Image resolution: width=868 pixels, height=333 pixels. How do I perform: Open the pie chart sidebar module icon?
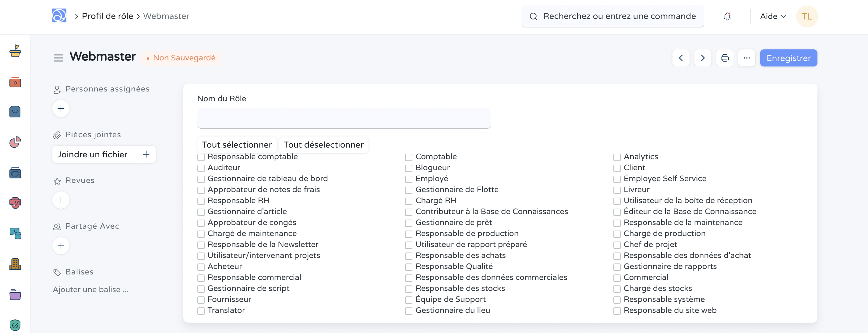15,142
